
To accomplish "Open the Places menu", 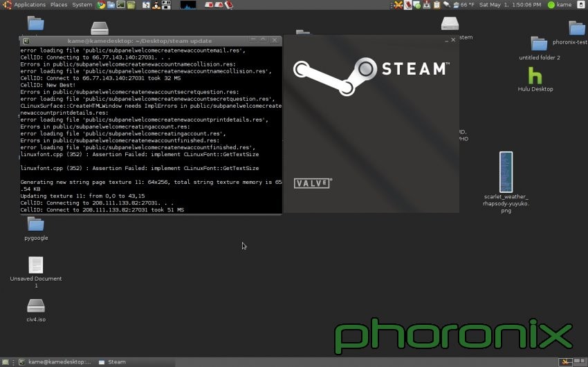I will (59, 5).
